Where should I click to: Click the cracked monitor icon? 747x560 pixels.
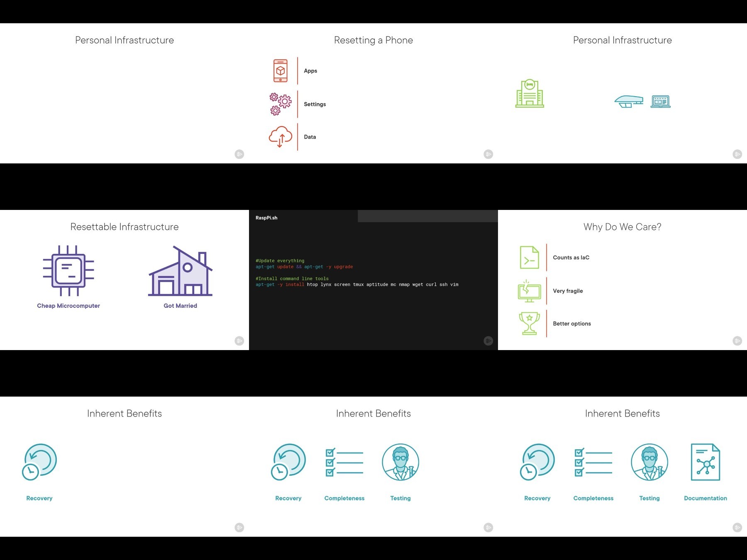[530, 290]
